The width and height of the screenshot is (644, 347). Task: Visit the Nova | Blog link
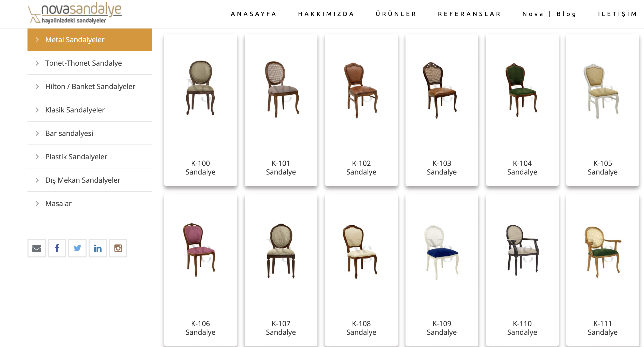pyautogui.click(x=550, y=14)
